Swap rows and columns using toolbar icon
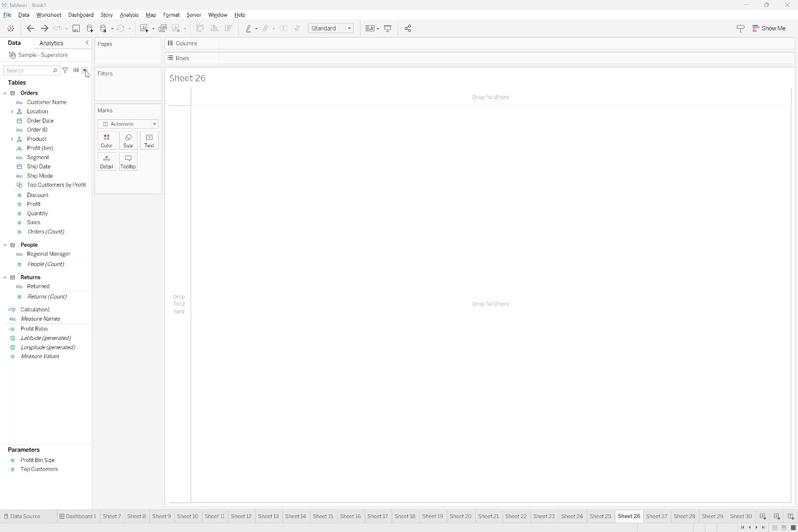This screenshot has width=798, height=532. [x=200, y=28]
